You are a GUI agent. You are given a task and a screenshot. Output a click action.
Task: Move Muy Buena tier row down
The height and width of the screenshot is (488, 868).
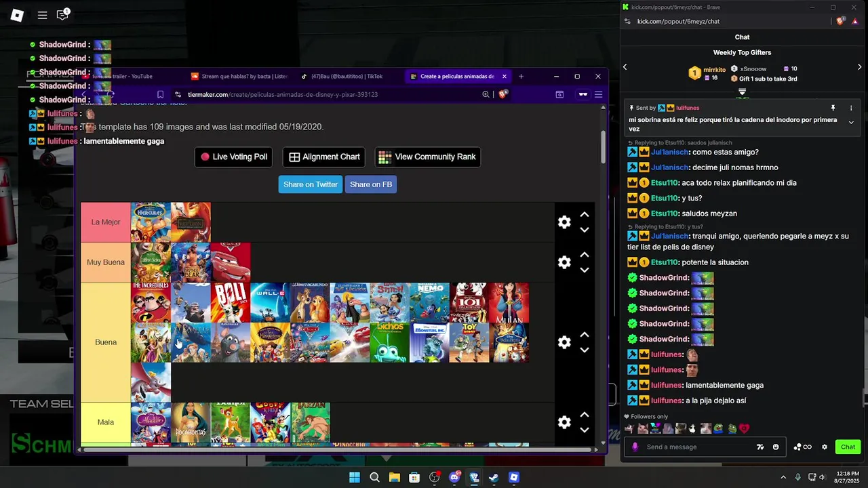pyautogui.click(x=585, y=270)
